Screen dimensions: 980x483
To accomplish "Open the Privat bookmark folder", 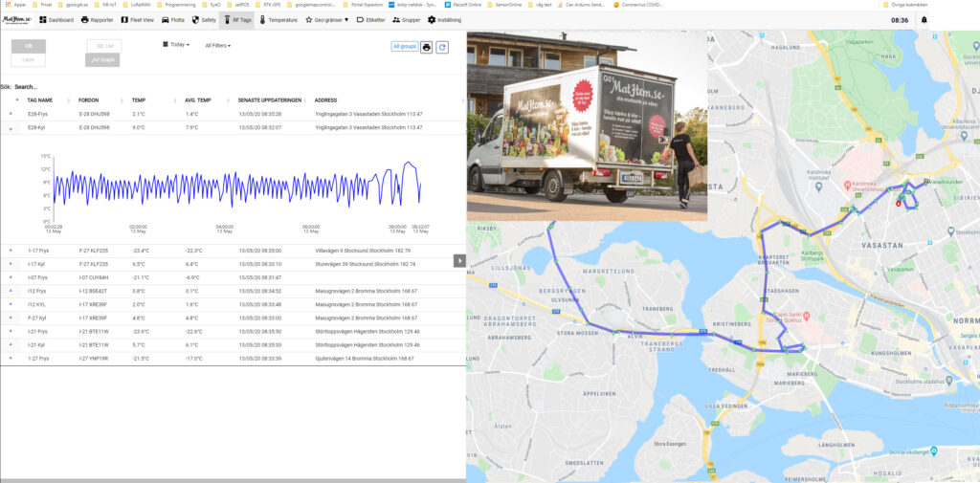I will coord(41,4).
